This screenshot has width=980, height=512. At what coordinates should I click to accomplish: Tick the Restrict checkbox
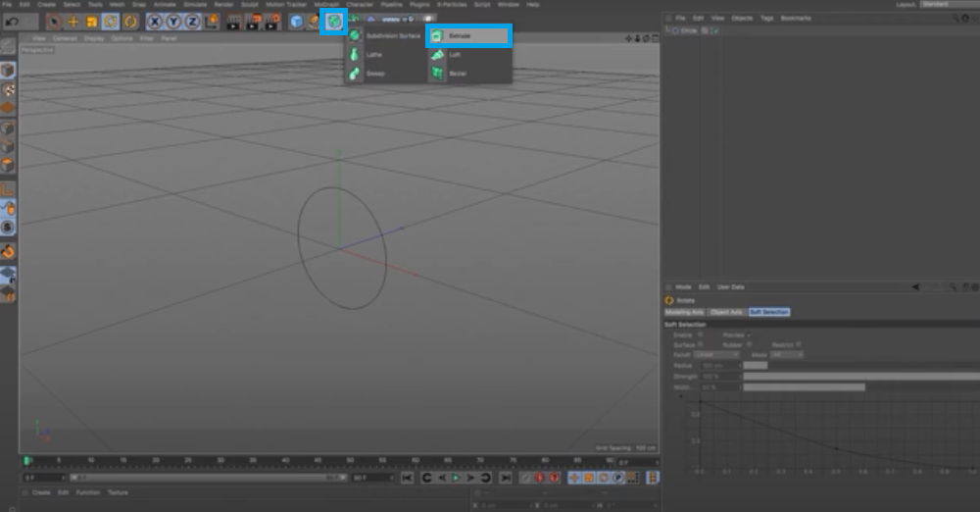tap(798, 345)
